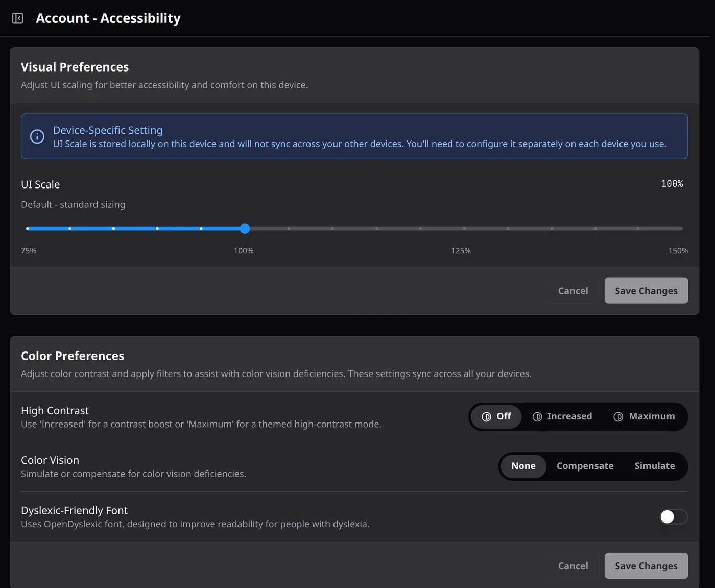The height and width of the screenshot is (588, 715).
Task: Click the Account - Accessibility title
Action: pyautogui.click(x=108, y=18)
